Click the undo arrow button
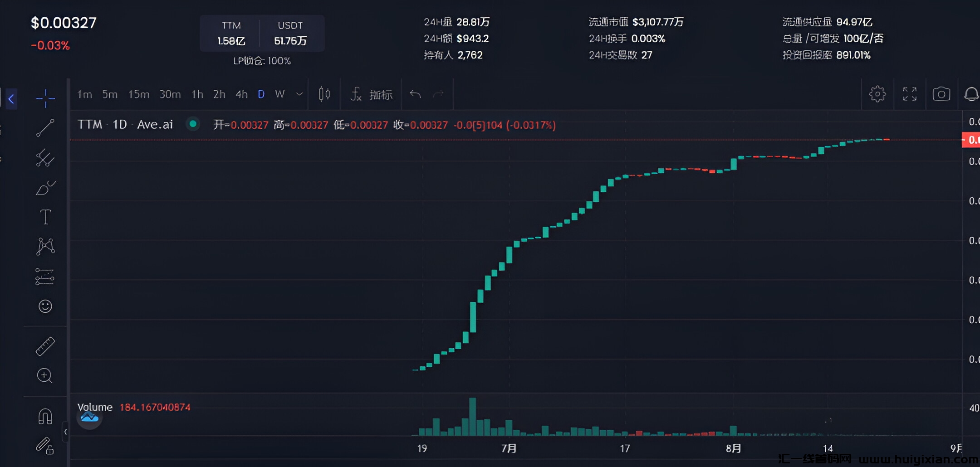Viewport: 980px width, 467px height. [415, 94]
